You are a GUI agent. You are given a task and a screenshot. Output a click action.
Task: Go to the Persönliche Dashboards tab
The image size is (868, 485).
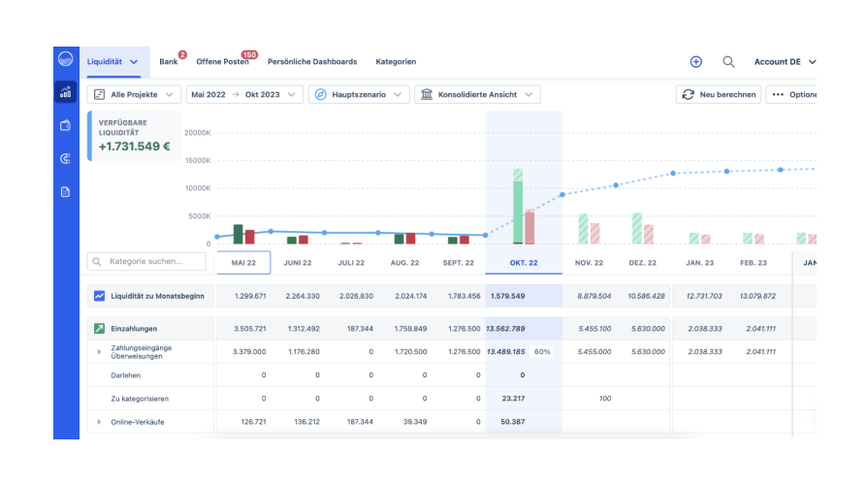coord(311,61)
